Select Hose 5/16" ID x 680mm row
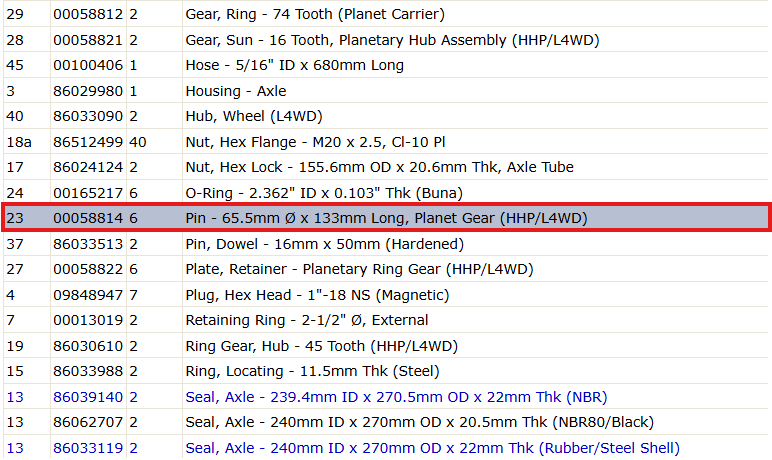772x460 pixels. coord(386,65)
